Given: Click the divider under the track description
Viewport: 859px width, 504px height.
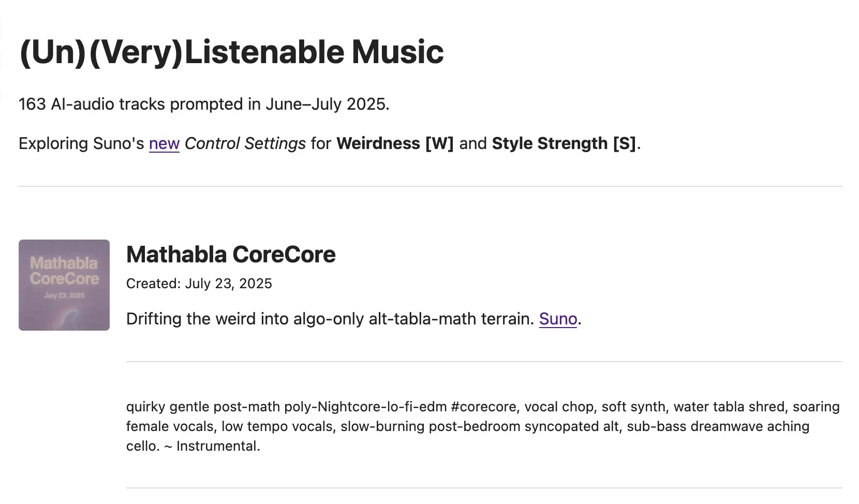Looking at the screenshot, I should click(x=484, y=362).
